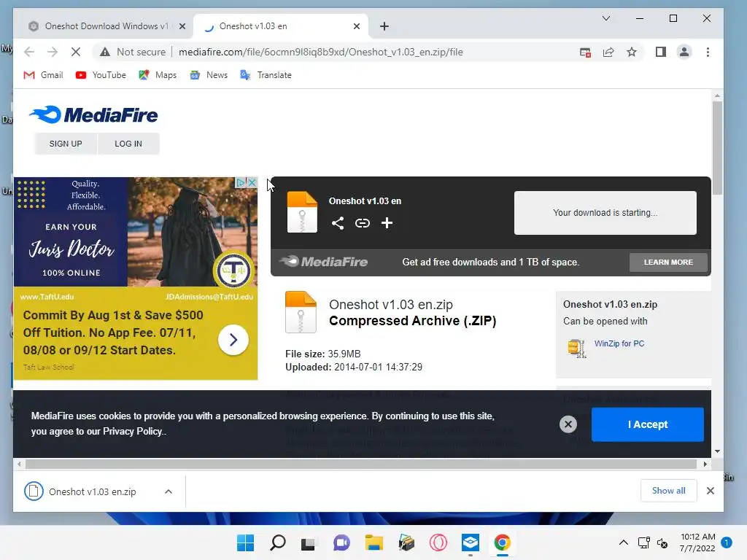747x560 pixels.
Task: Close the downloads bar
Action: coord(711,491)
